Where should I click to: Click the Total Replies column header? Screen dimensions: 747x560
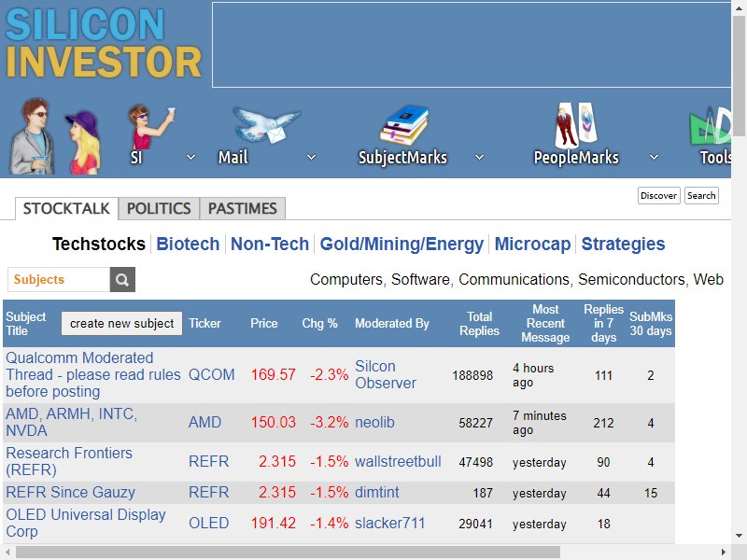[479, 324]
